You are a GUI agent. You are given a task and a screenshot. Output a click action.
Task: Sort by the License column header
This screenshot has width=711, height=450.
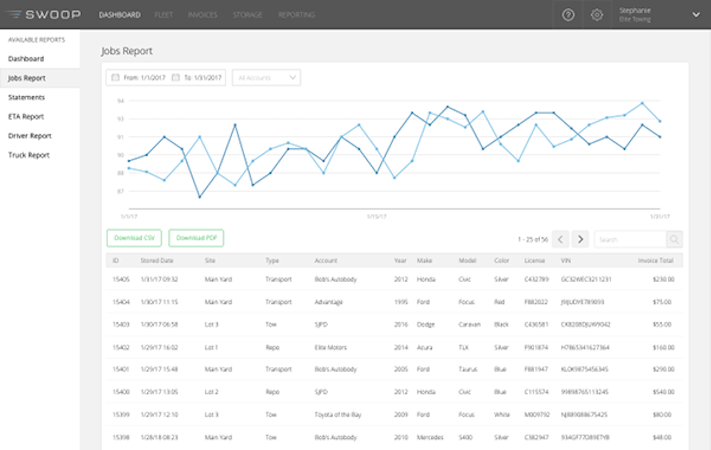(x=535, y=261)
